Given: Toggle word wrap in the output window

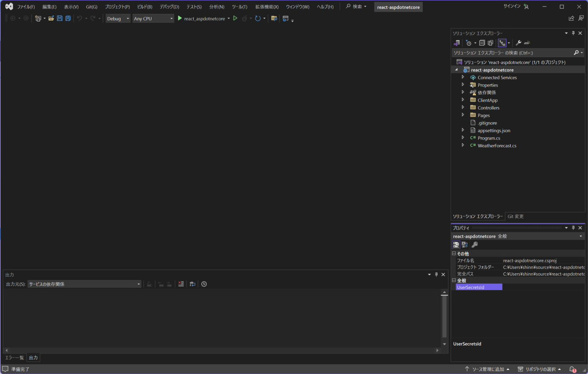Looking at the screenshot, I should (192, 284).
